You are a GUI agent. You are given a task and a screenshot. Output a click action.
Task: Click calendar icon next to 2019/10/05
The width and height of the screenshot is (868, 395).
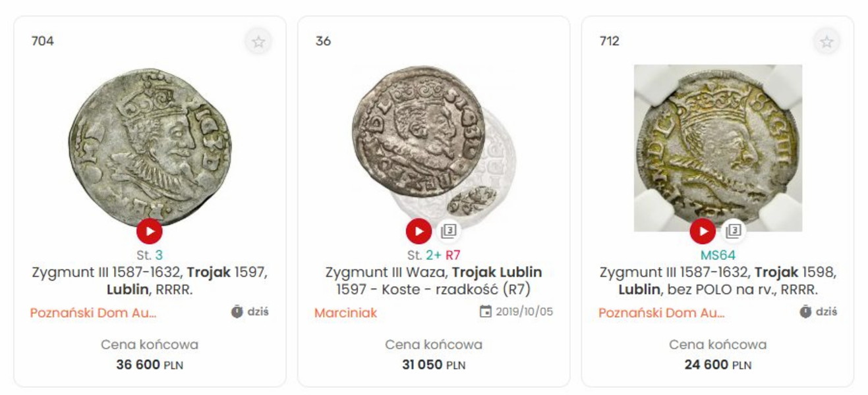click(x=485, y=312)
